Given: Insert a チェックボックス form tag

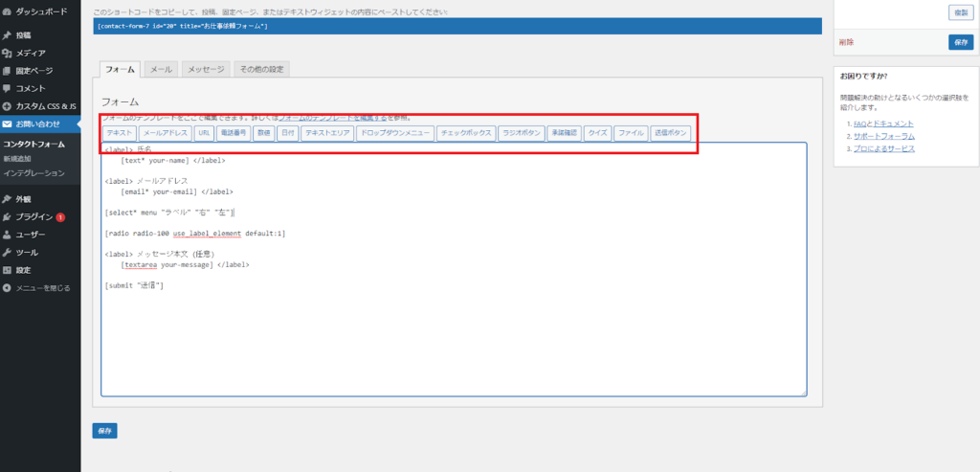Looking at the screenshot, I should pos(465,133).
